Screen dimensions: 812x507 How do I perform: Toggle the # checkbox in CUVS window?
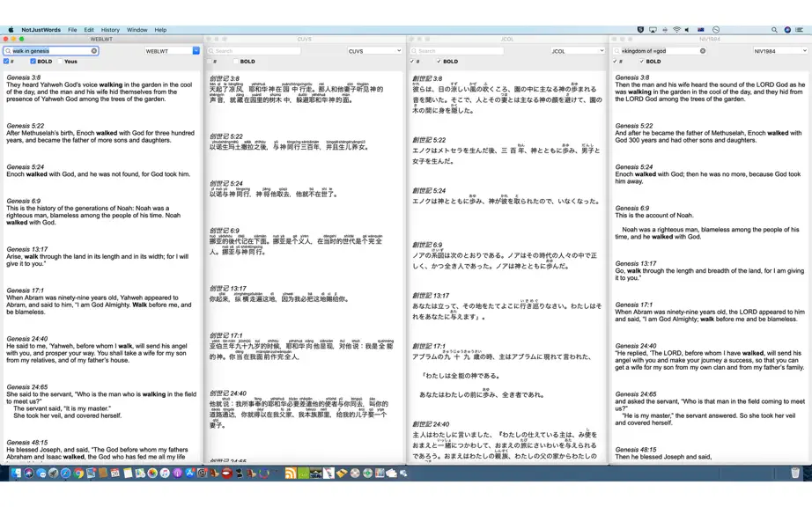click(210, 61)
